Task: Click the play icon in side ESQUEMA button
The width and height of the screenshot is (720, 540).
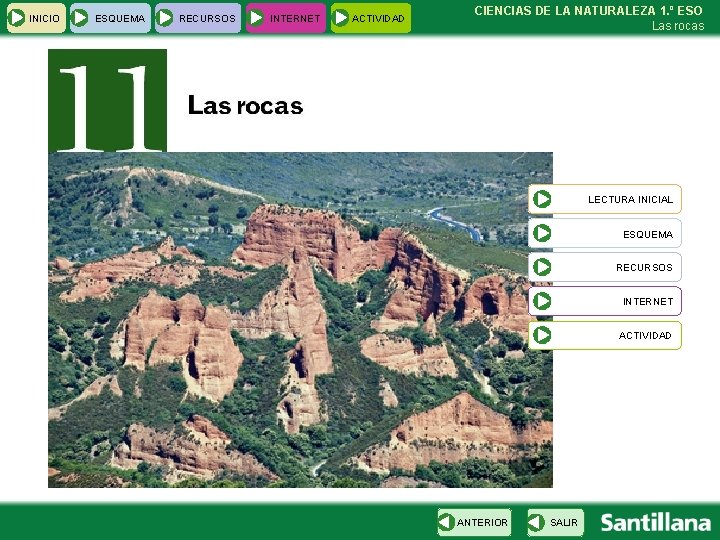Action: tap(542, 233)
